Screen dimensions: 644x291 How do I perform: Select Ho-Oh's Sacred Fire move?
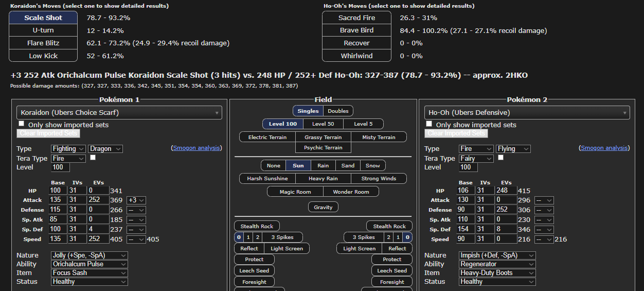click(x=356, y=18)
